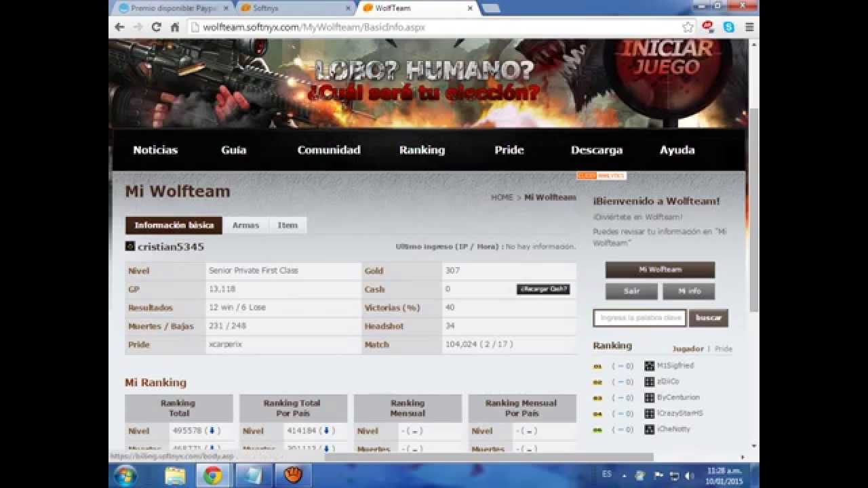868x488 pixels.
Task: Open File Explorer from the taskbar
Action: [x=174, y=476]
